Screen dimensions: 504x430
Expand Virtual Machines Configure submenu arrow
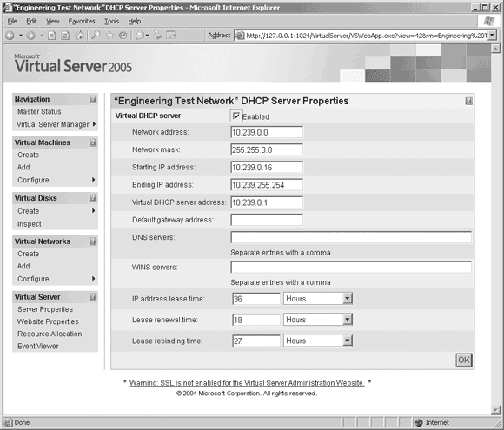[94, 180]
